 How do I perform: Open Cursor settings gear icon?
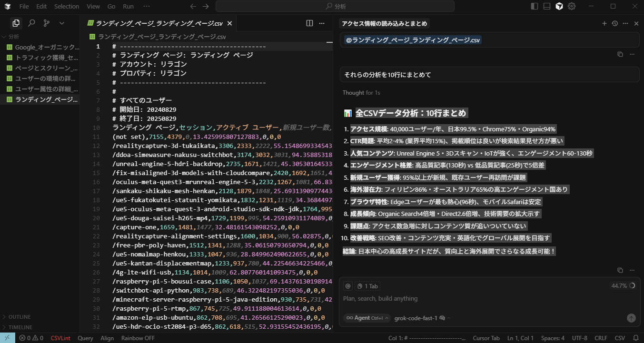point(572,6)
